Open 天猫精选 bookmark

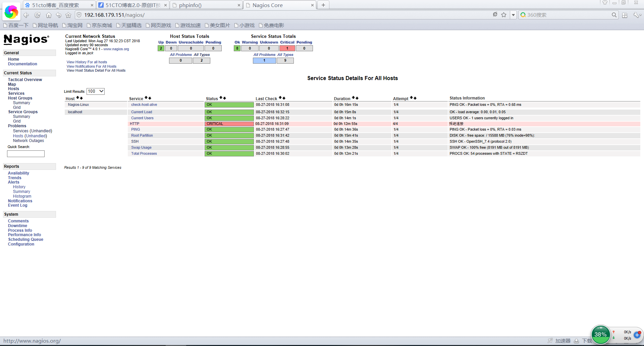coord(129,25)
